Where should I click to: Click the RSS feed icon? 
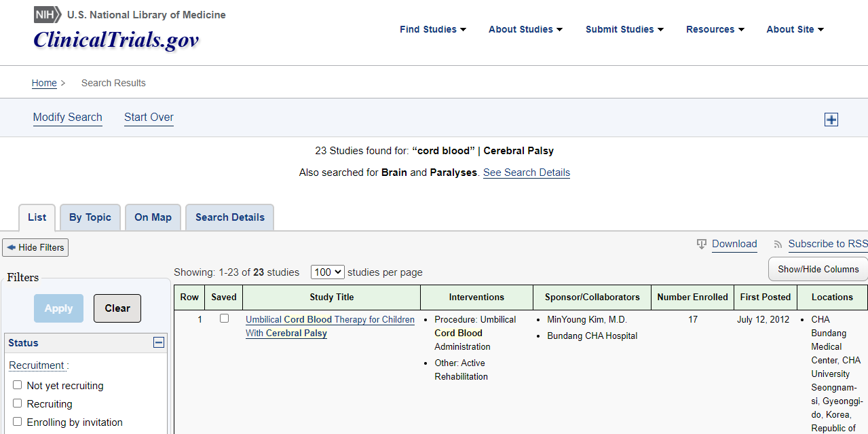778,245
